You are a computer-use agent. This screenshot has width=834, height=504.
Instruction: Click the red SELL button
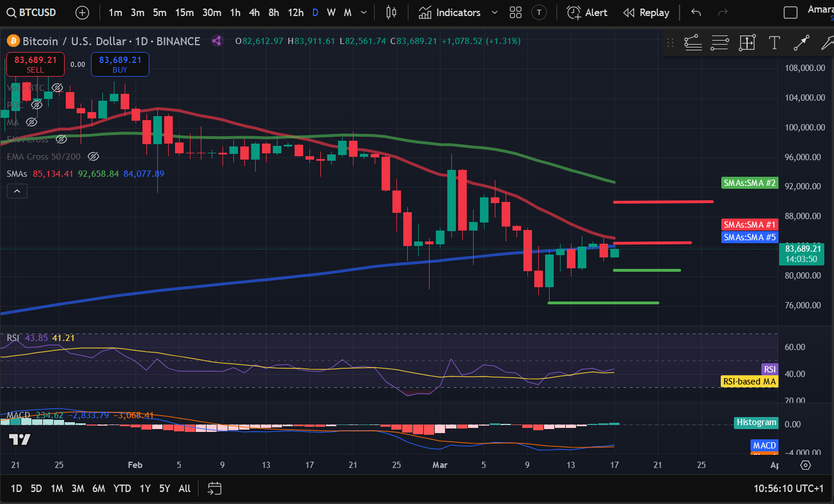(35, 64)
